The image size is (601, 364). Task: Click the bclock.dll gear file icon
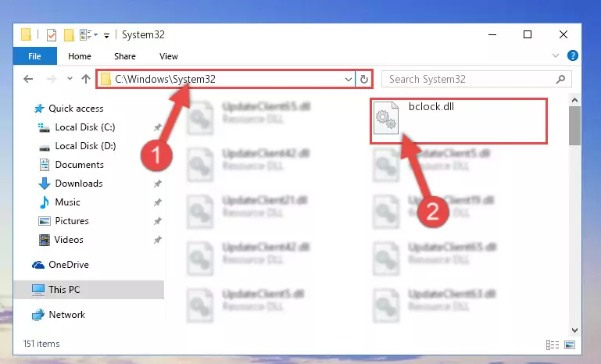pos(386,118)
